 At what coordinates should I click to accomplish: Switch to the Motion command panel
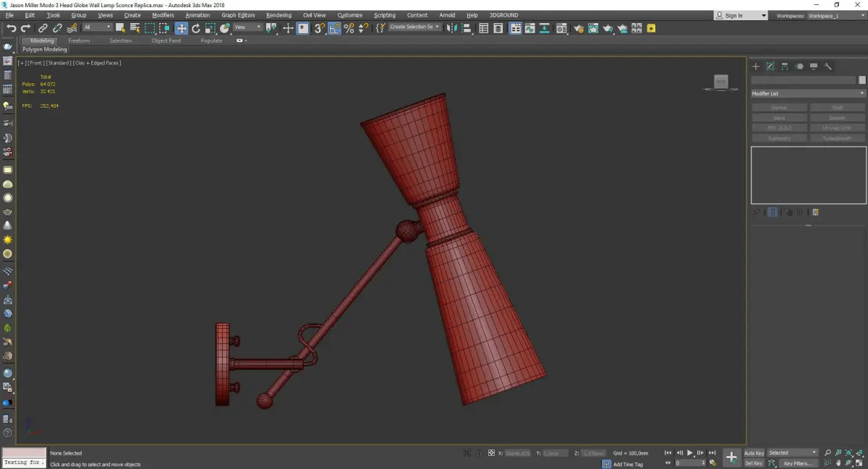[799, 66]
